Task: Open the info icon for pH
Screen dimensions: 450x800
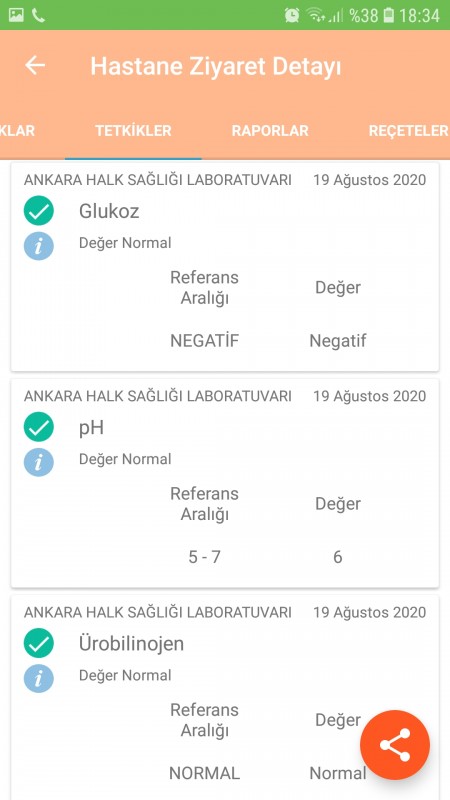Action: 39,462
